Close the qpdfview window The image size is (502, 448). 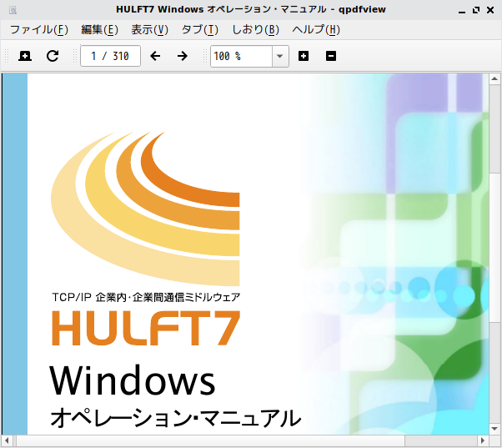(x=490, y=10)
